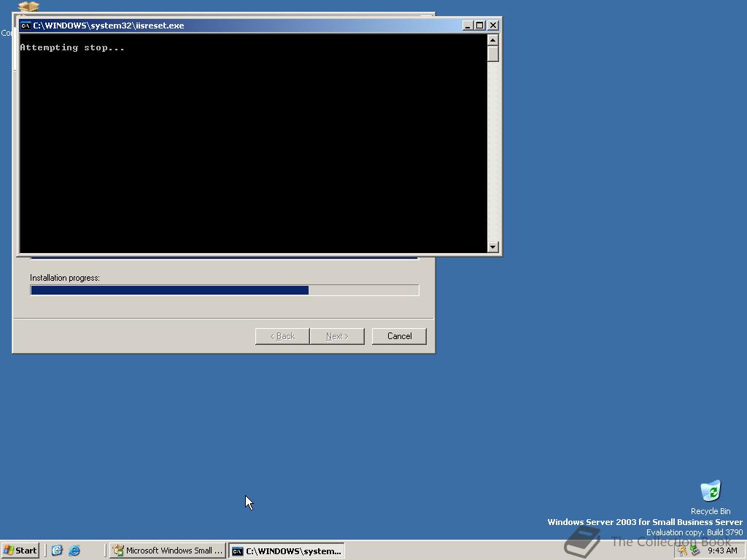Click the console scrollbar down arrow
The image size is (747, 560).
click(493, 246)
